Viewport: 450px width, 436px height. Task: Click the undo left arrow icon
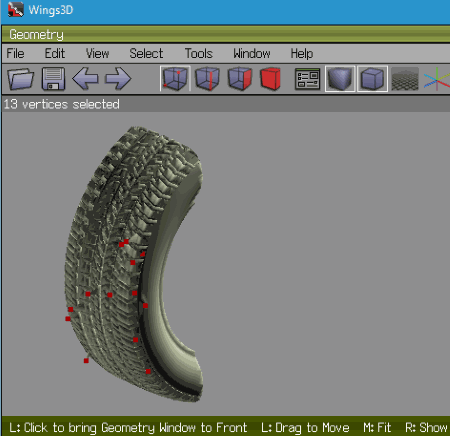coord(85,79)
